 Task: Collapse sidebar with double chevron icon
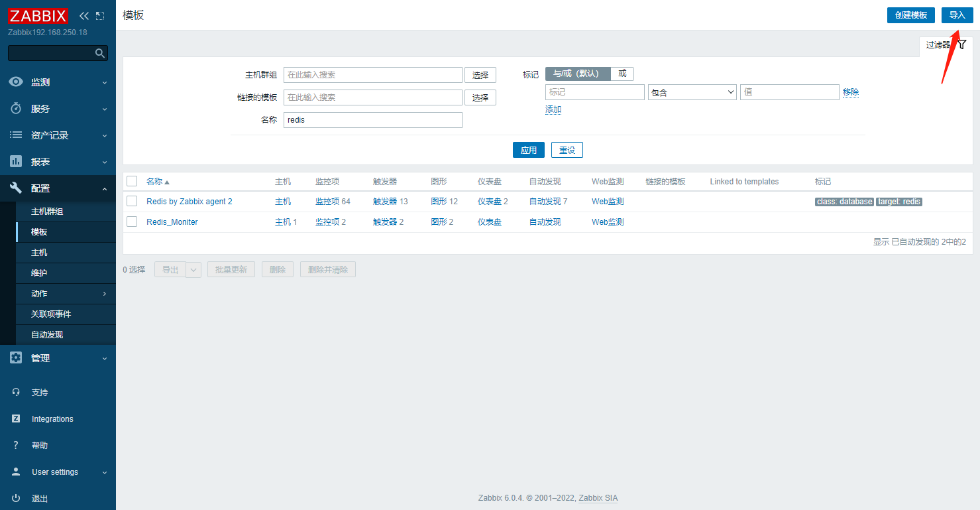point(84,15)
